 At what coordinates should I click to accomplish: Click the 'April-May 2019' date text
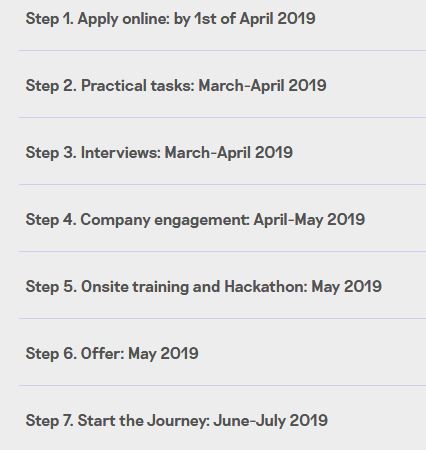pos(309,219)
